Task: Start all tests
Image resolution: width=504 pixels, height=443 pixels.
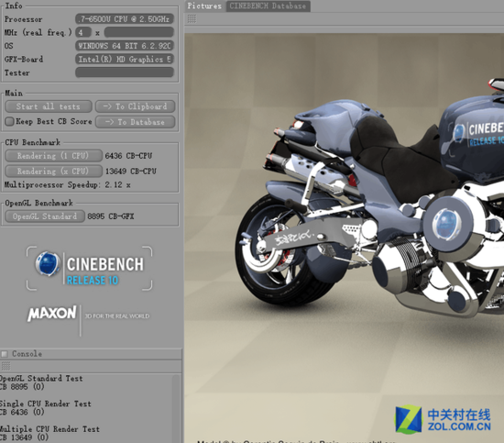Action: pos(49,106)
